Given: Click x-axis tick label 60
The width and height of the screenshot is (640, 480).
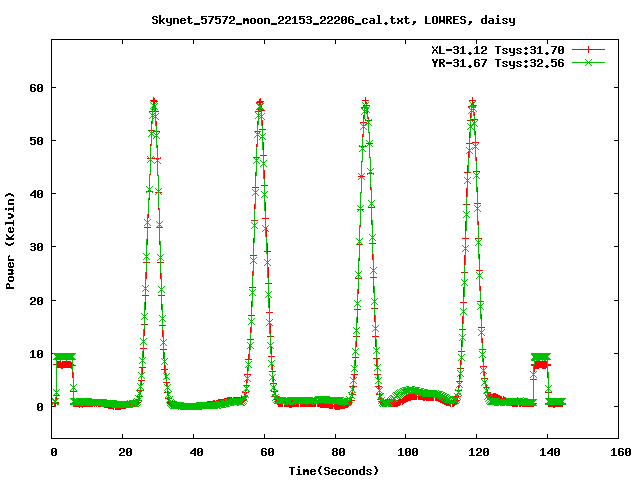Looking at the screenshot, I should (267, 452).
